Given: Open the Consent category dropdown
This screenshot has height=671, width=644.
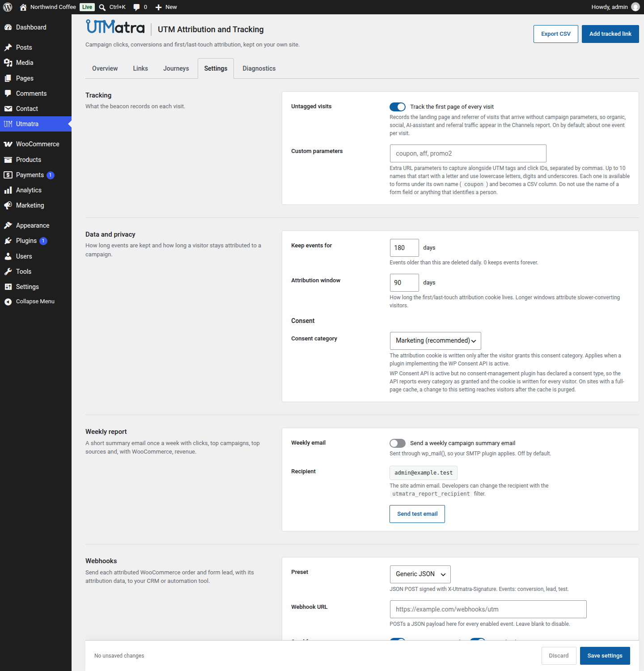Looking at the screenshot, I should click(x=436, y=341).
